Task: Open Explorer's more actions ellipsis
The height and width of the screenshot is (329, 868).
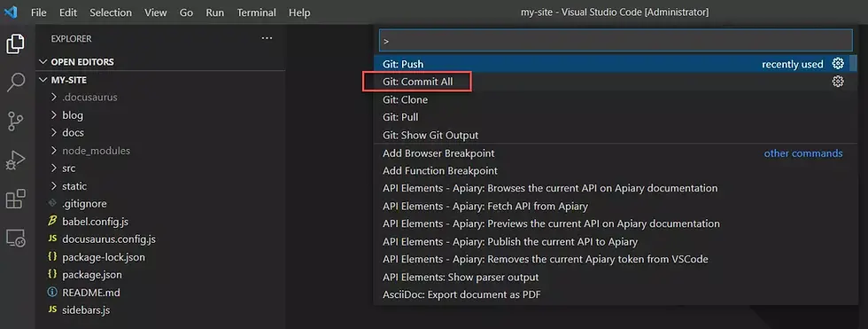Action: (x=267, y=38)
